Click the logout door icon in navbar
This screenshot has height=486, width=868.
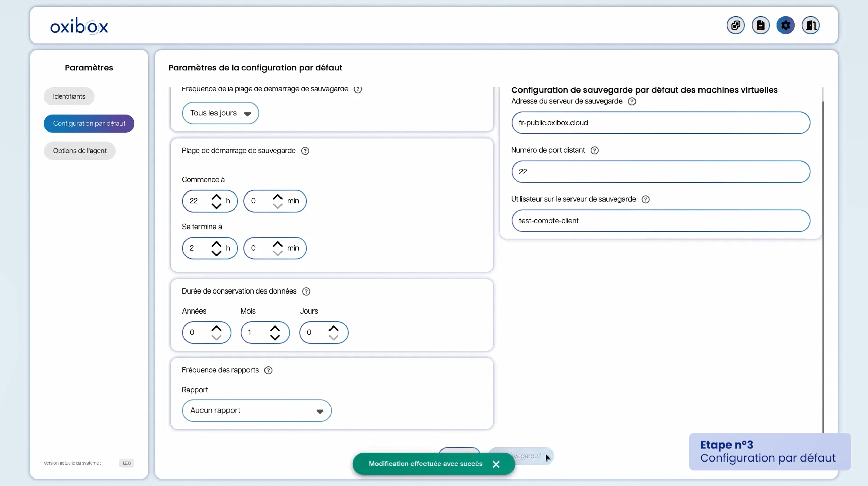tap(811, 25)
